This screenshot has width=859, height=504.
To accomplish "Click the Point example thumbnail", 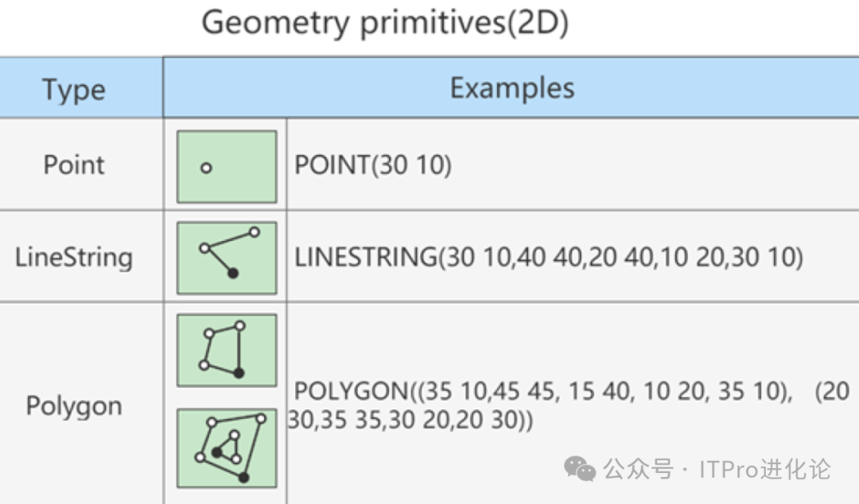I will click(x=227, y=166).
